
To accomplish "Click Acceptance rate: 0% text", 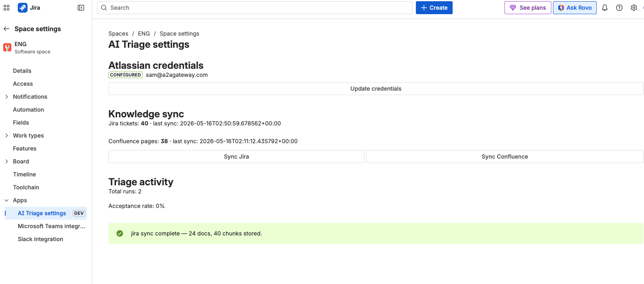I will [x=136, y=206].
